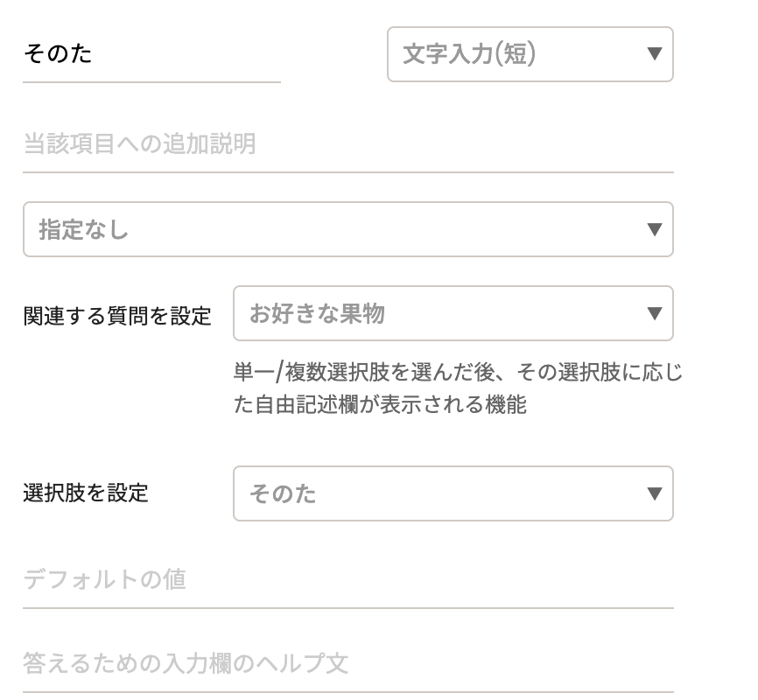Click the 文字入力(短) text in the type selector
Screen dimensions: 758x700
[x=469, y=54]
